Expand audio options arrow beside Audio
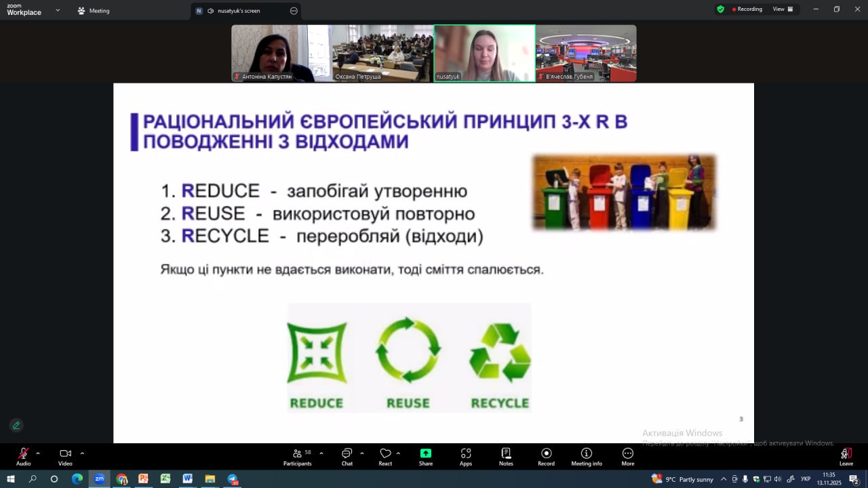Screen dimensions: 868x488 coord(38,453)
